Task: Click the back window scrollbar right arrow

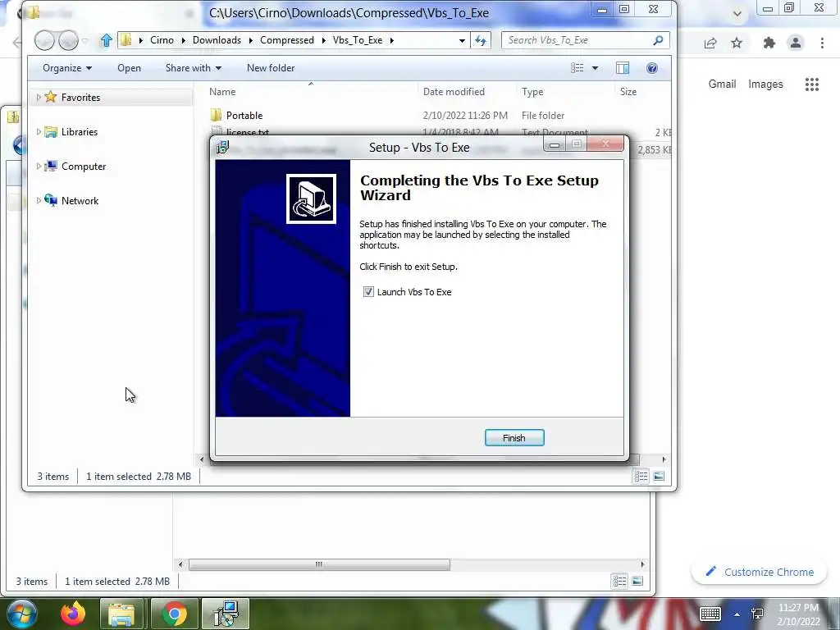Action: pyautogui.click(x=643, y=564)
